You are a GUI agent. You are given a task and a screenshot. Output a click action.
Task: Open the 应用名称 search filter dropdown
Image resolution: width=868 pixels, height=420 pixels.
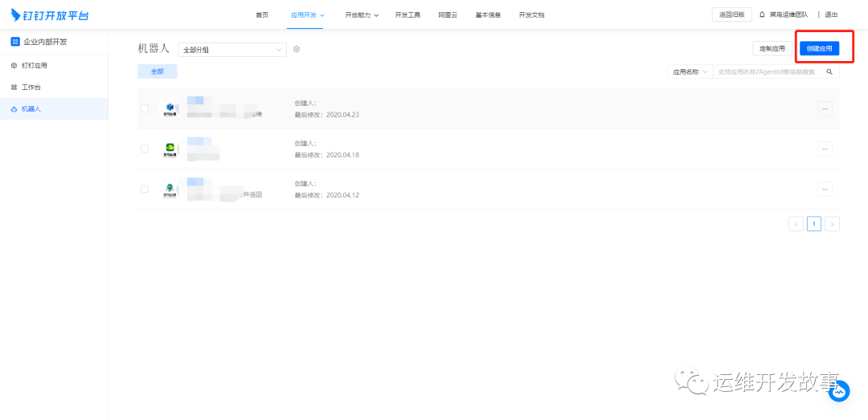690,71
